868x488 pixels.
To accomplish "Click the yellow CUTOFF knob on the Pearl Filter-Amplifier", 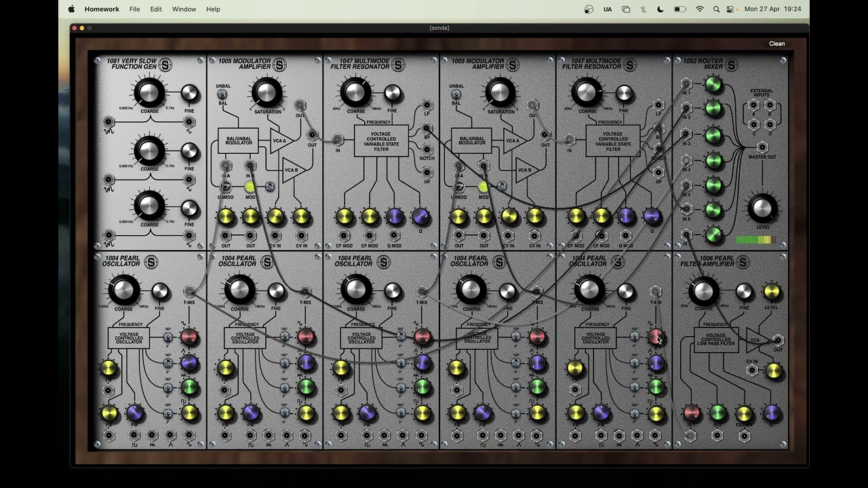I will pos(745,413).
